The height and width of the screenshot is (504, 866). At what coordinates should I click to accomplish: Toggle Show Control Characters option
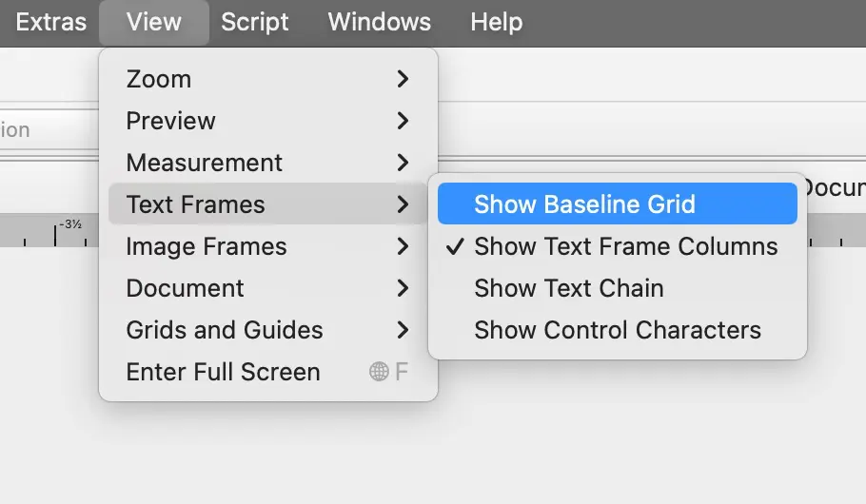617,330
